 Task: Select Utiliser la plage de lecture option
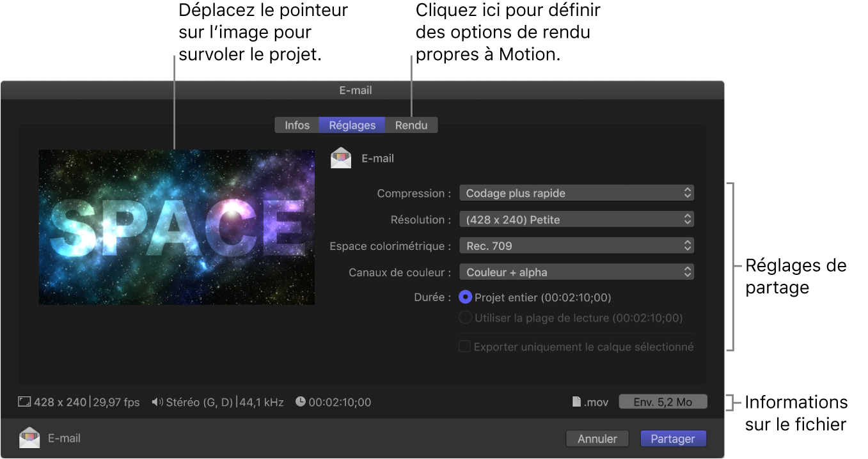[466, 317]
